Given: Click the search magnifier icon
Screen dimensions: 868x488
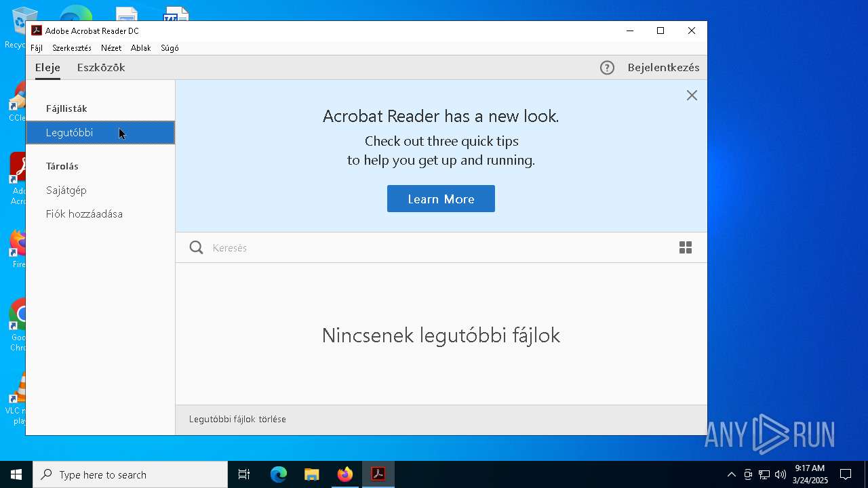Looking at the screenshot, I should pos(196,247).
